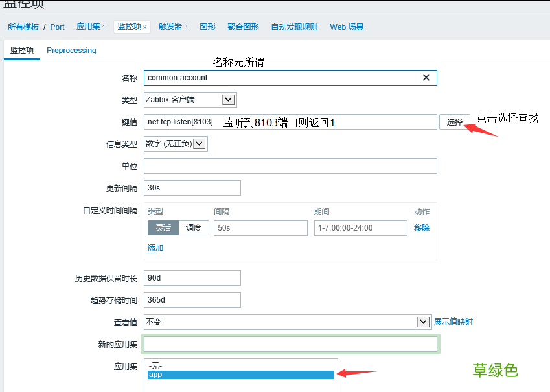Clear the name field with the X icon
550x392 pixels.
click(426, 77)
